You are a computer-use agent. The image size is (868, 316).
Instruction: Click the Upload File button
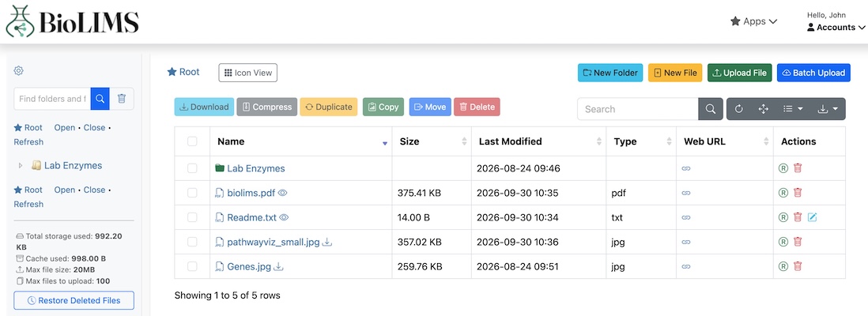(740, 73)
